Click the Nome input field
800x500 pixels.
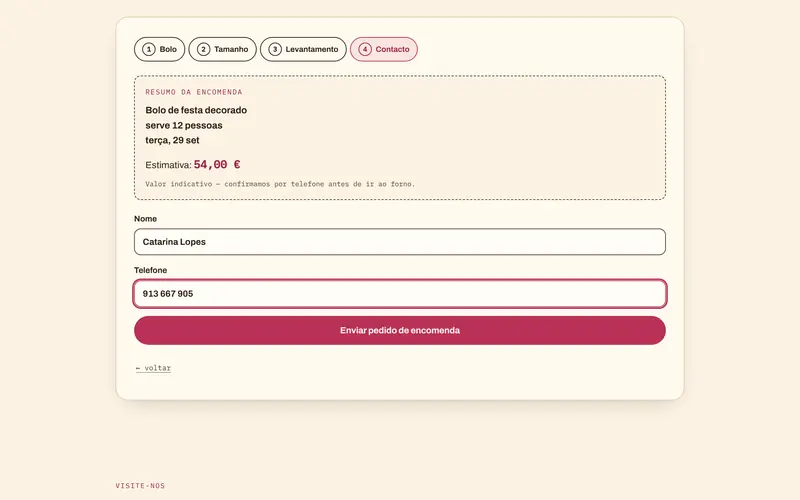[399, 242]
